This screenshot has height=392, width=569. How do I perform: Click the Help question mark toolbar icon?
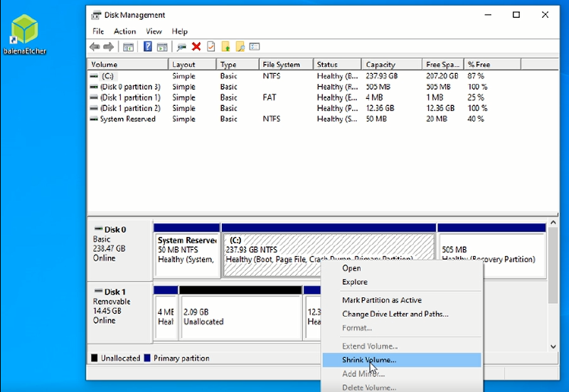pos(148,47)
